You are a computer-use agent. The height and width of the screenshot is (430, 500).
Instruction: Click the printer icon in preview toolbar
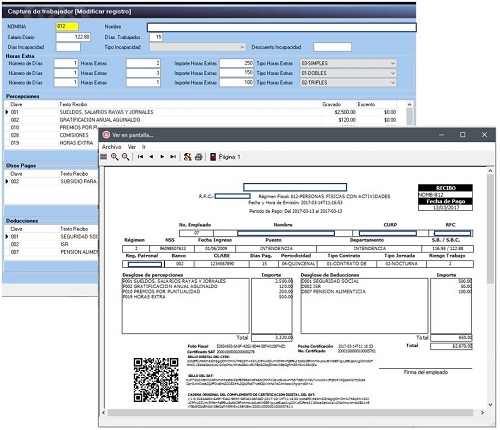[199, 157]
